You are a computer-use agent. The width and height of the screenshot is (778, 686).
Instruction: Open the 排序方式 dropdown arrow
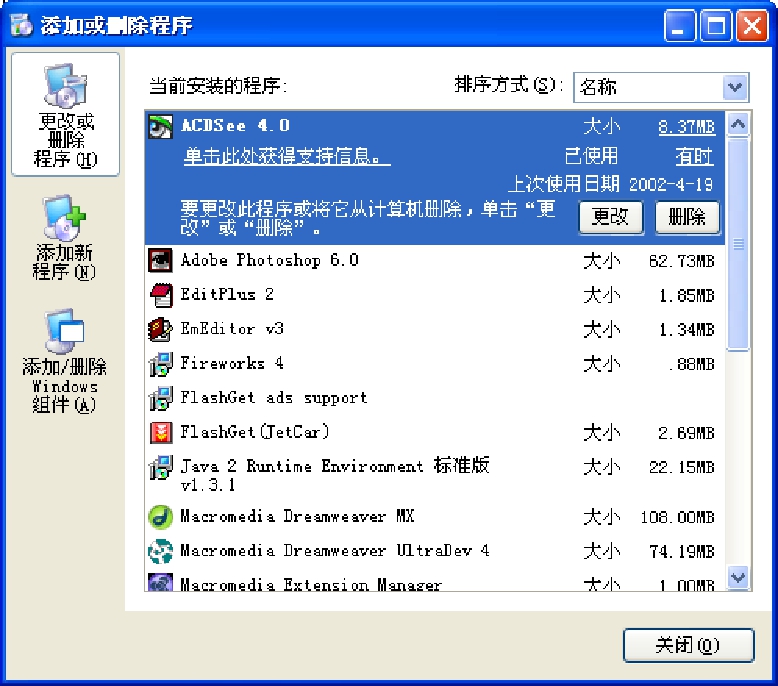(735, 87)
